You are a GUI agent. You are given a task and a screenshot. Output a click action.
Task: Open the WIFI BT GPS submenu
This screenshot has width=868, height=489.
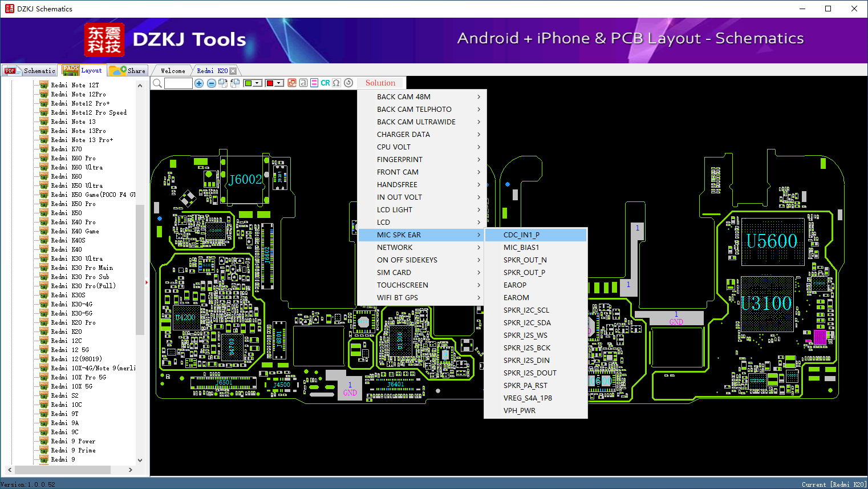(423, 298)
